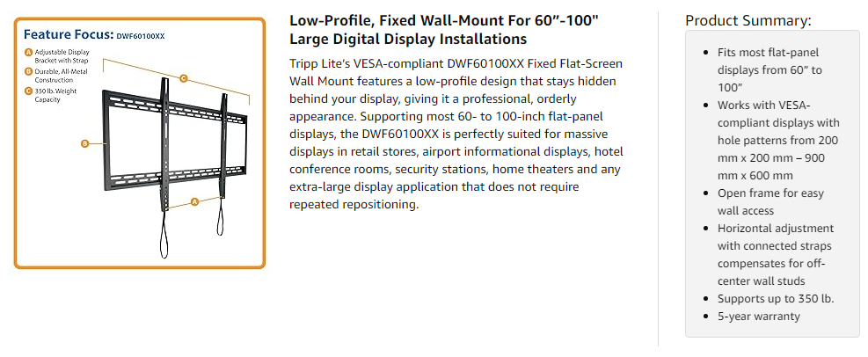This screenshot has height=357, width=868.
Task: Click the 'Supports up to 350 lb.' bullet
Action: coord(775,298)
